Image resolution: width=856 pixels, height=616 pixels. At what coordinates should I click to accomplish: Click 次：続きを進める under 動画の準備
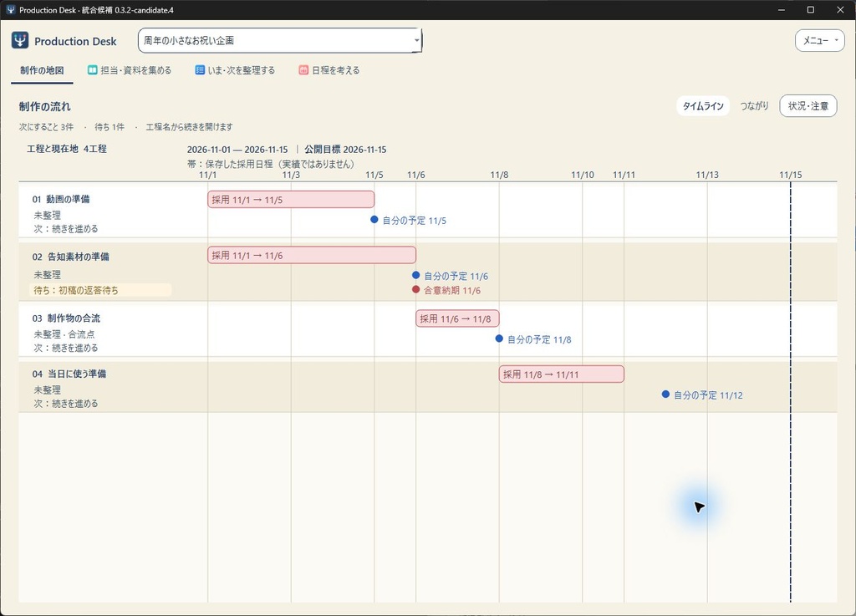click(66, 229)
